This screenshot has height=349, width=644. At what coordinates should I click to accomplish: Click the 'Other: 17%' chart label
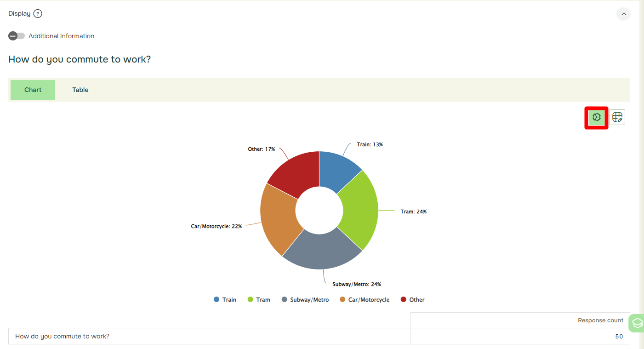tap(262, 149)
